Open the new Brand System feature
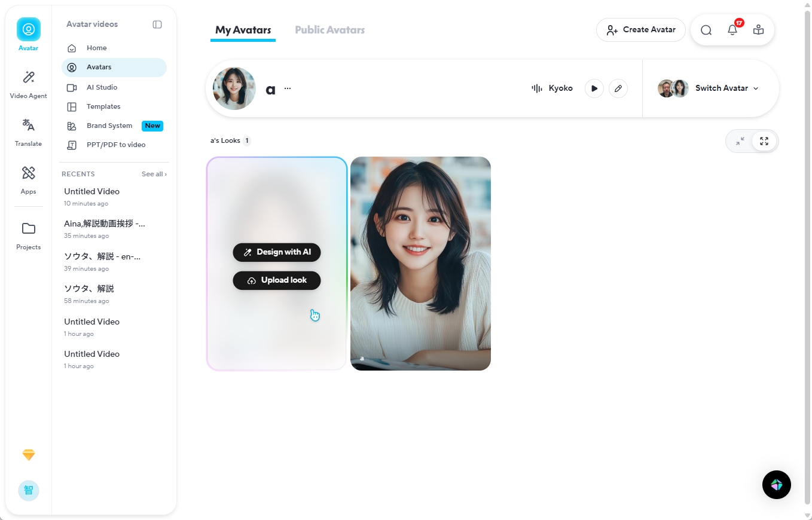Viewport: 812px width, 520px height. point(109,126)
